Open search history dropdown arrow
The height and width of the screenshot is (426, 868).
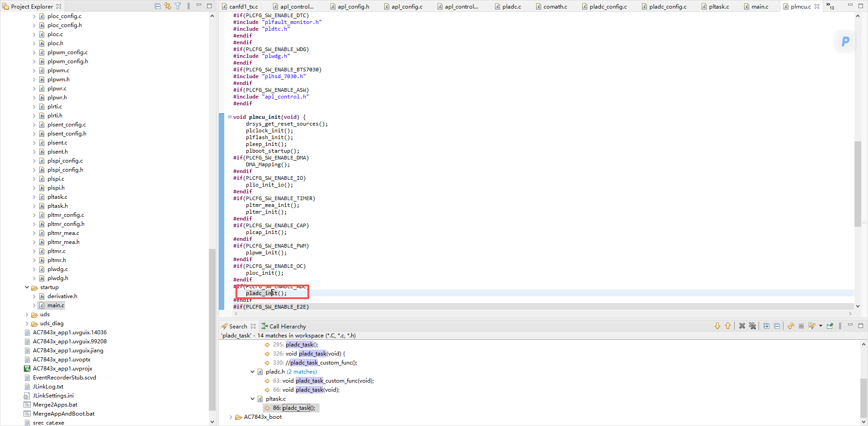pyautogui.click(x=821, y=326)
